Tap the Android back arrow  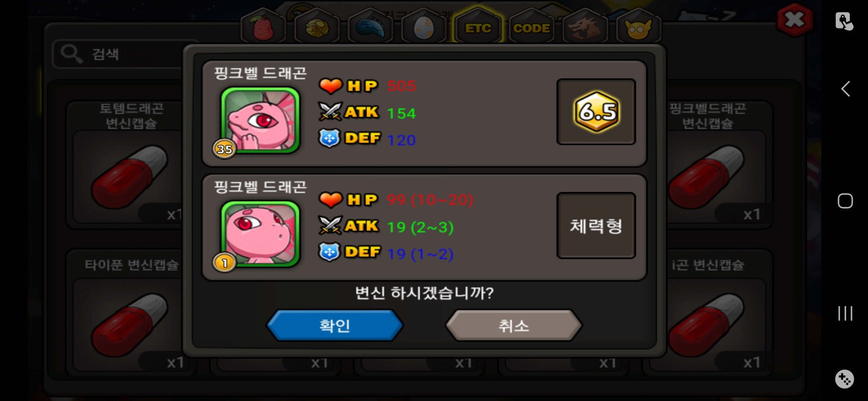pyautogui.click(x=845, y=89)
